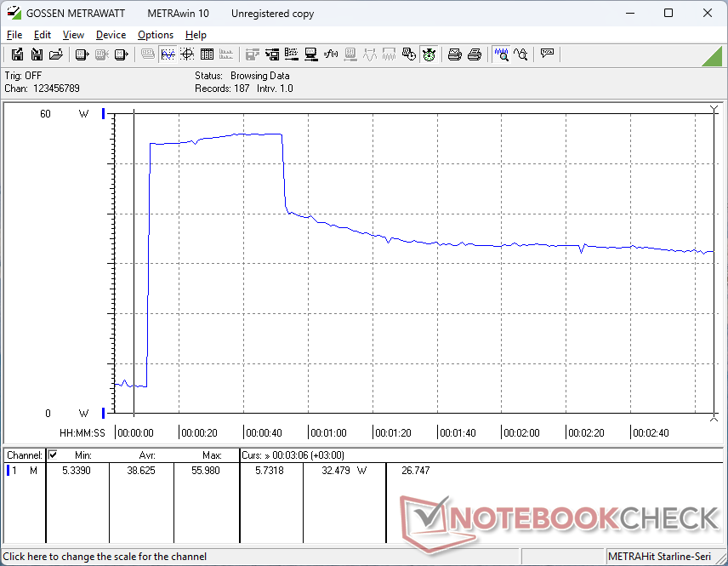Click the Avr value 38.625
Viewport: 728px width, 566px height.
pos(141,471)
